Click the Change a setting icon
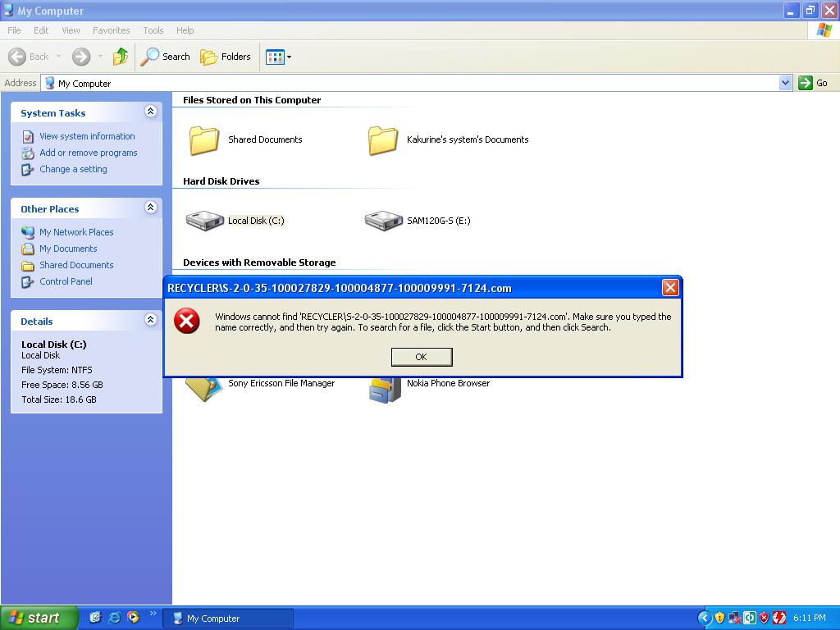This screenshot has width=840, height=630. pos(28,170)
